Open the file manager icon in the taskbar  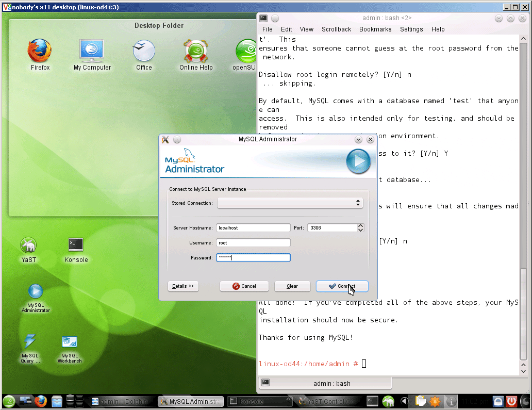tap(57, 402)
